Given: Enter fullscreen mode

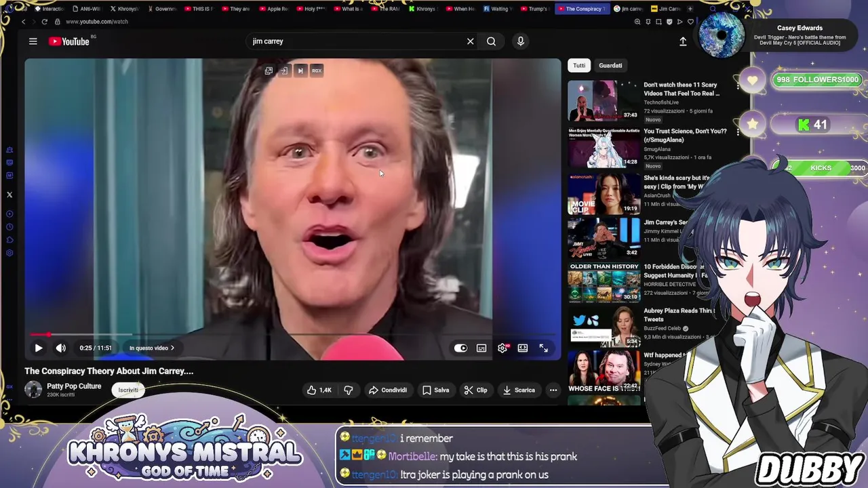Looking at the screenshot, I should tap(543, 348).
